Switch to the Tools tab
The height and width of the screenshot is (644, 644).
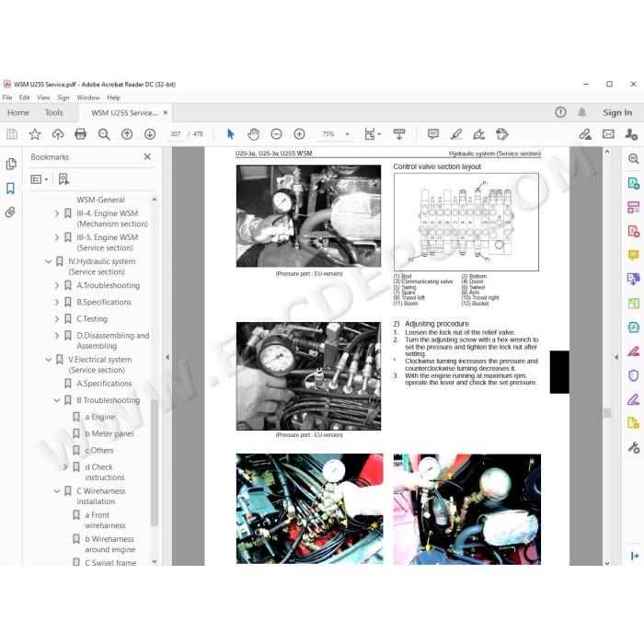(53, 112)
